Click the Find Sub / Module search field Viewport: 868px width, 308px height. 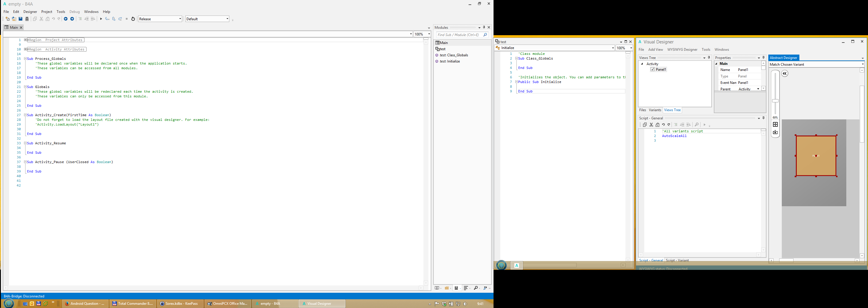(x=459, y=35)
